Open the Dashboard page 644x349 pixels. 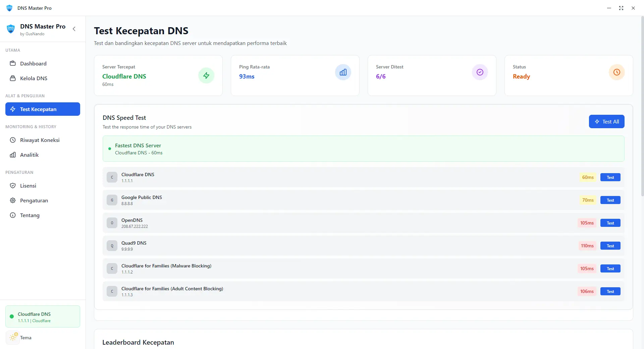pos(43,63)
